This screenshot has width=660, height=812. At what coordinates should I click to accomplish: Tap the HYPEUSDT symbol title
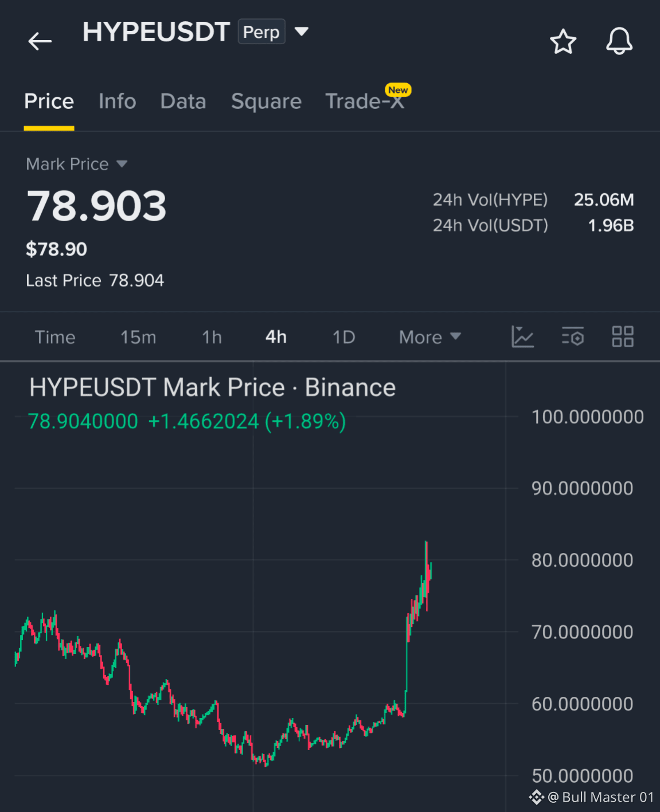(x=156, y=32)
